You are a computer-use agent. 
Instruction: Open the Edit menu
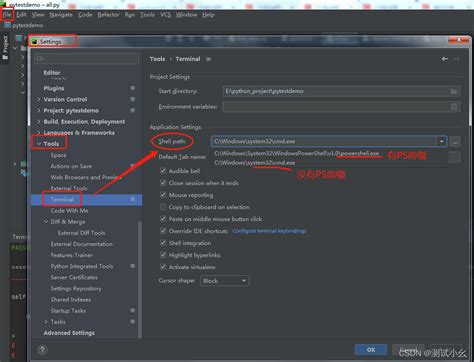21,15
